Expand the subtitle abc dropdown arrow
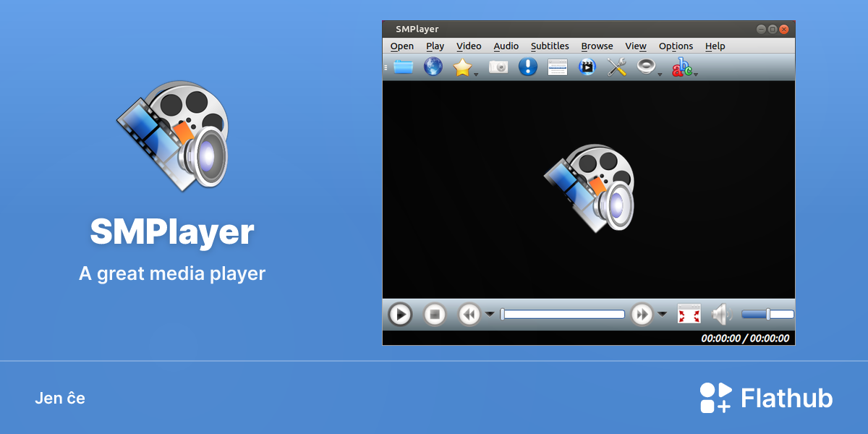The image size is (868, 434). tap(696, 73)
